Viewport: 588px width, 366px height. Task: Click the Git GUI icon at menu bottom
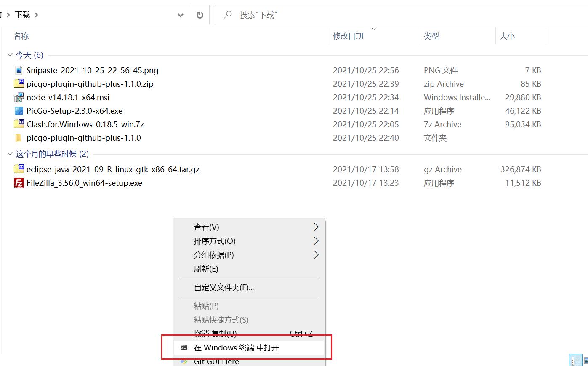point(184,361)
